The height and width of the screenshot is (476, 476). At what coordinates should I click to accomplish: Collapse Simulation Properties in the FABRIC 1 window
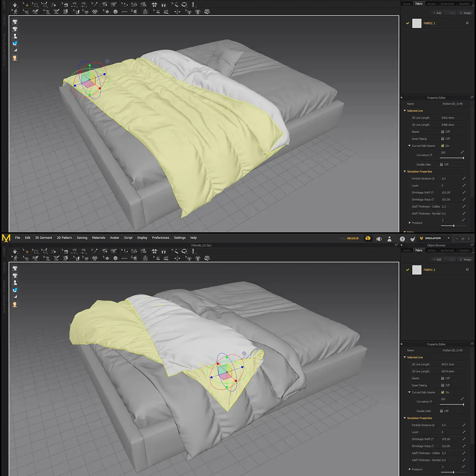click(405, 171)
